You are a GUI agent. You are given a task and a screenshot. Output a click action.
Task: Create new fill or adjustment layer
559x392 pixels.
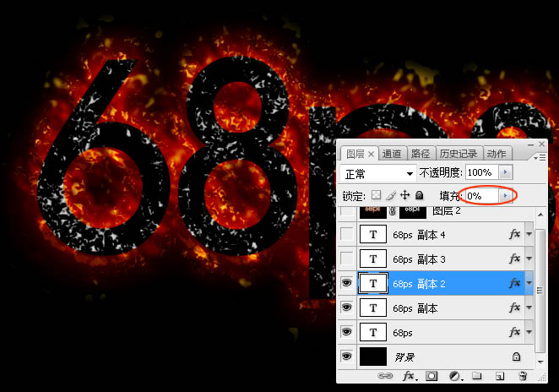(455, 376)
